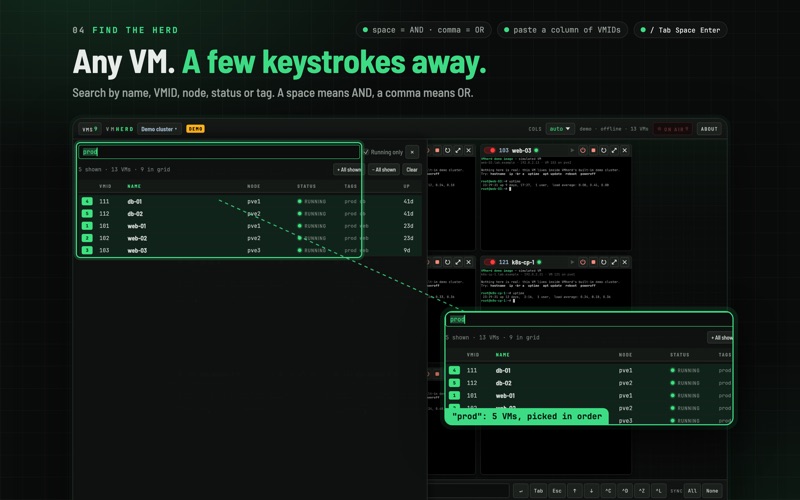This screenshot has height=500, width=800.
Task: Send Enter key with the return-arrow button
Action: coord(520,491)
